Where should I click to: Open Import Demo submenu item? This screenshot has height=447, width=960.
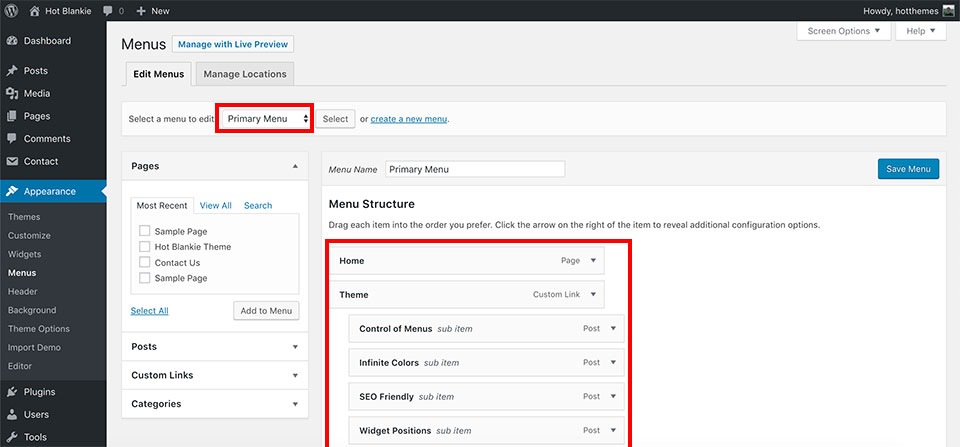click(x=34, y=347)
